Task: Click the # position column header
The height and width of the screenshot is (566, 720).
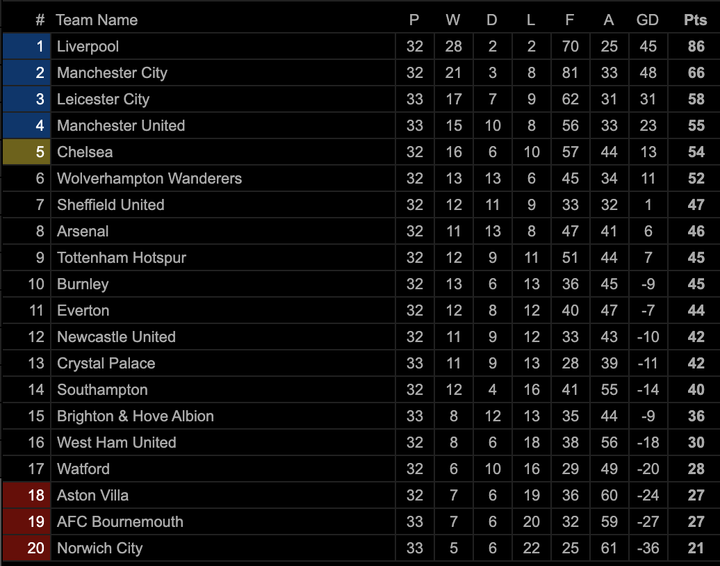Action: point(40,20)
